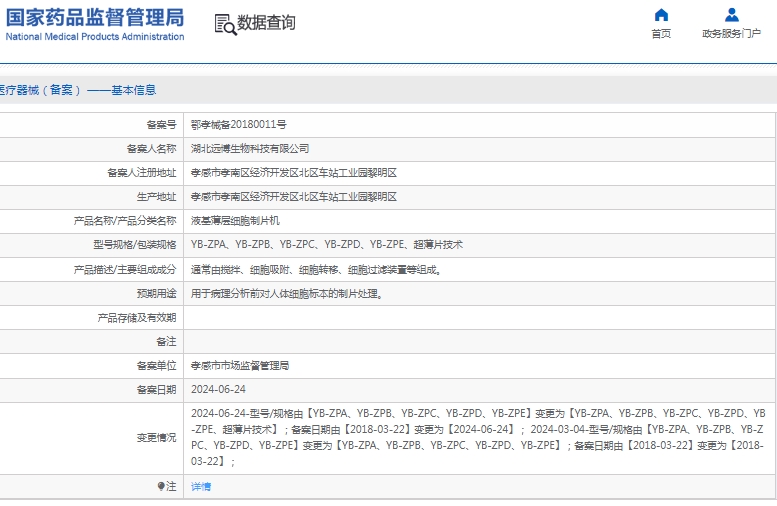Click the 变更情况 row label
777x506 pixels.
coord(157,438)
